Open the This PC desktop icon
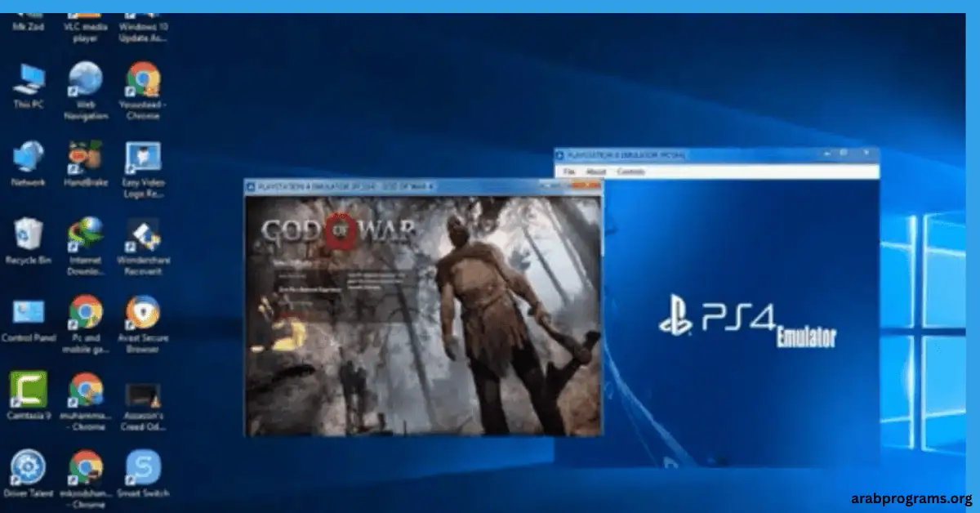 pyautogui.click(x=29, y=85)
